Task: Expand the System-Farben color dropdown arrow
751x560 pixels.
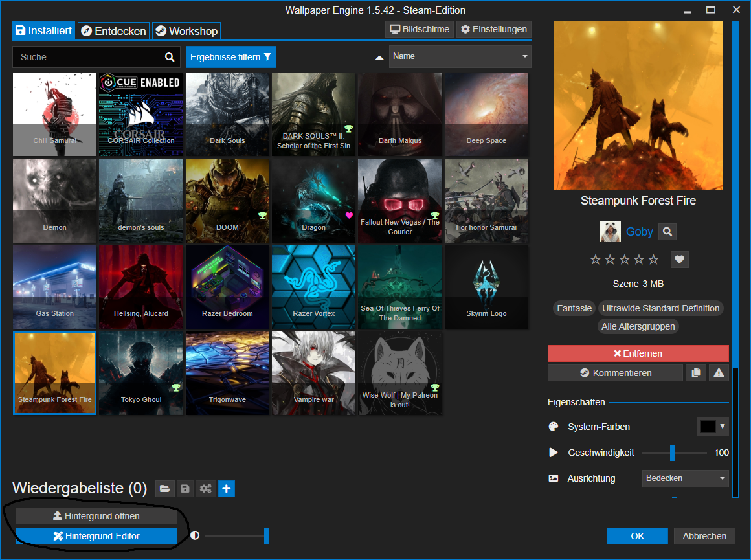Action: [x=723, y=427]
